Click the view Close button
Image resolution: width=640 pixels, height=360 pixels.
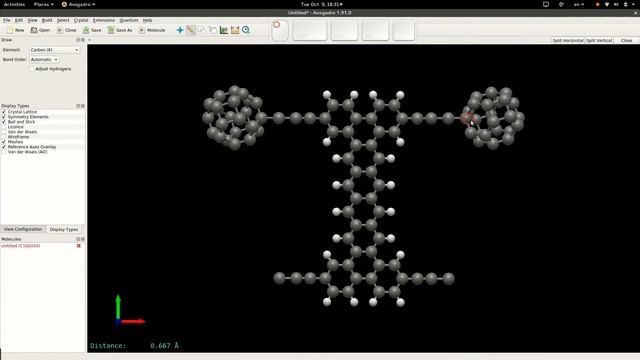tap(627, 40)
